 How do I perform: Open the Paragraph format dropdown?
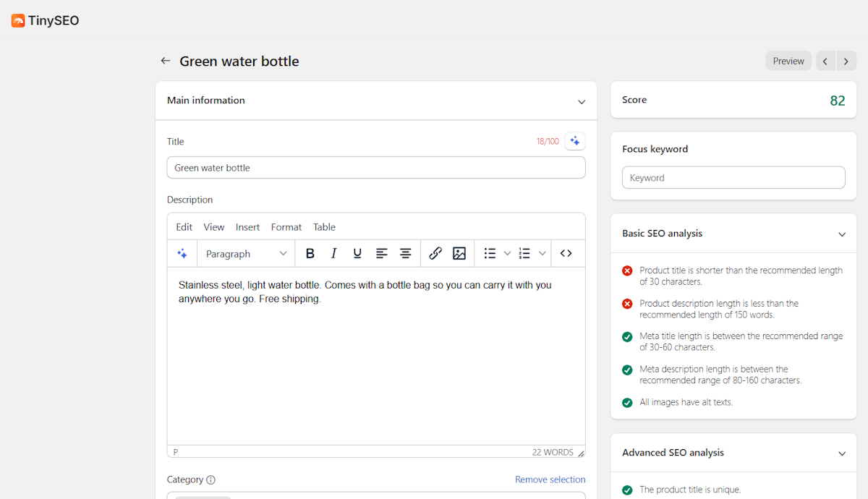(246, 254)
